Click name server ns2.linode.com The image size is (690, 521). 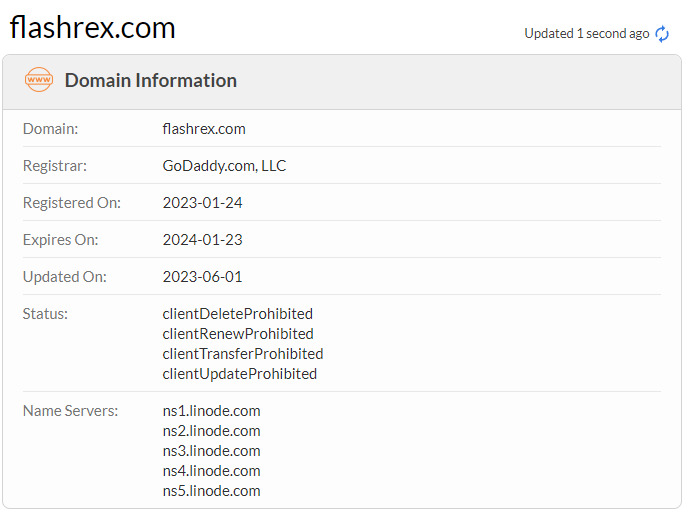pyautogui.click(x=212, y=431)
